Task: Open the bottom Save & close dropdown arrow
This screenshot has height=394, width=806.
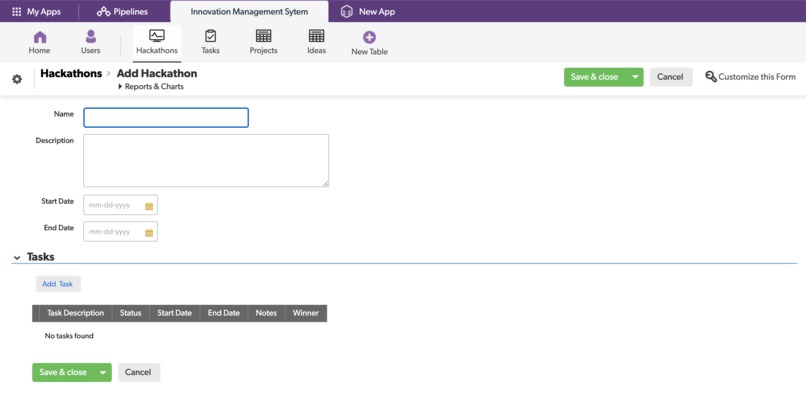Action: 103,372
